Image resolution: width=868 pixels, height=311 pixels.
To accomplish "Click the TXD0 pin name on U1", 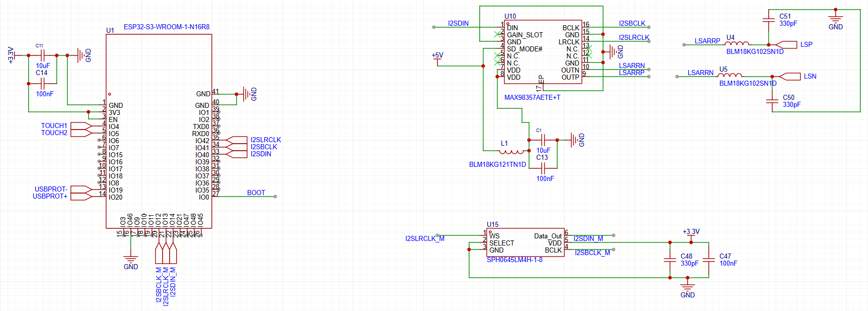I will click(x=201, y=127).
